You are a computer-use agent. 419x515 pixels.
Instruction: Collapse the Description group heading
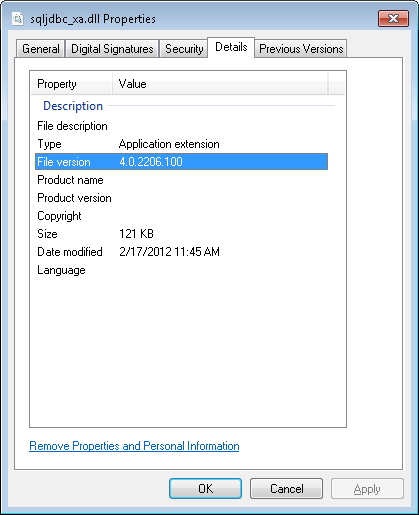[x=73, y=106]
